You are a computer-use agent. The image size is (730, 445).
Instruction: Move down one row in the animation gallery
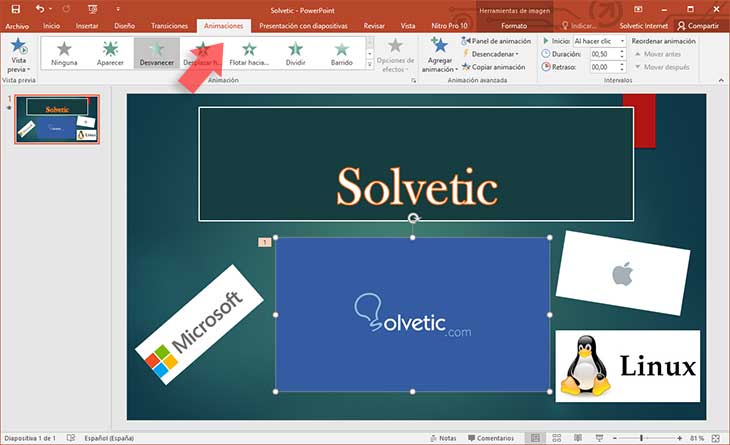(370, 54)
